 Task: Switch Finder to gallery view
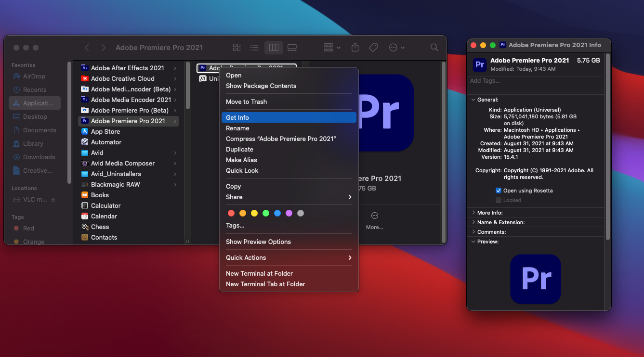click(x=292, y=48)
